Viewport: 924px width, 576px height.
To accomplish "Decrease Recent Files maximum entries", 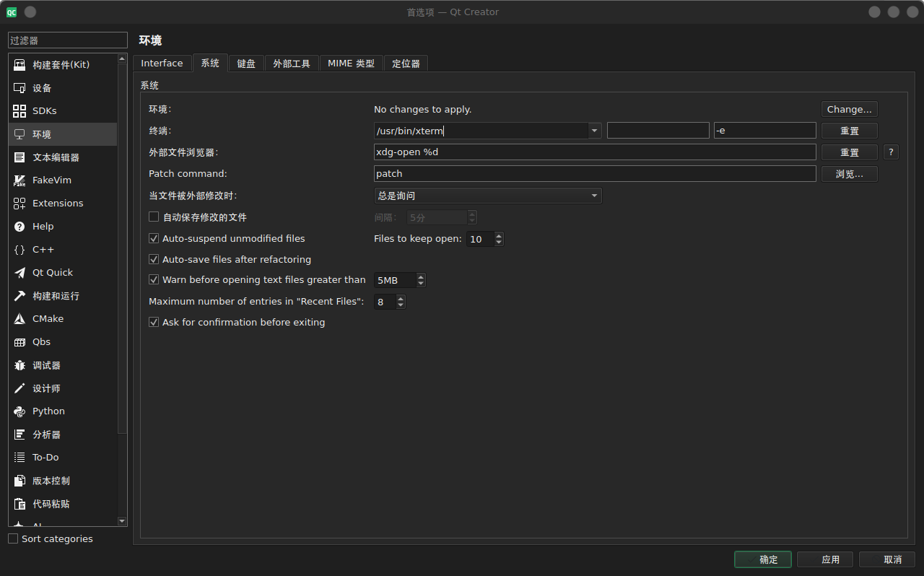I will tap(401, 305).
